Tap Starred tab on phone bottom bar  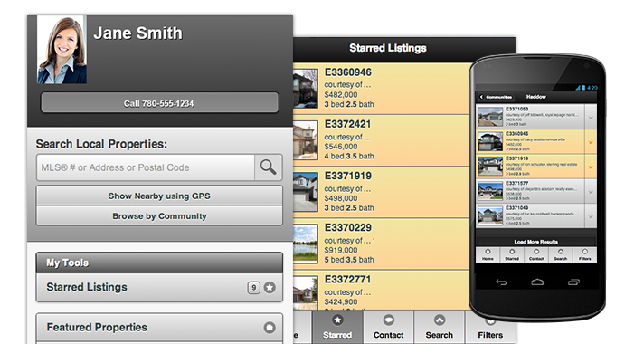coord(512,254)
